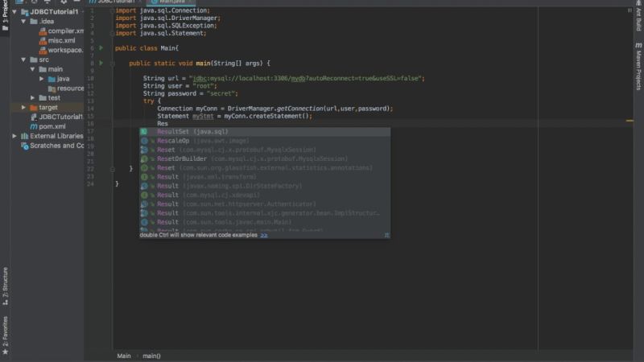This screenshot has width=644, height=362.
Task: Switch to the Main.java editor tab
Action: pyautogui.click(x=171, y=2)
